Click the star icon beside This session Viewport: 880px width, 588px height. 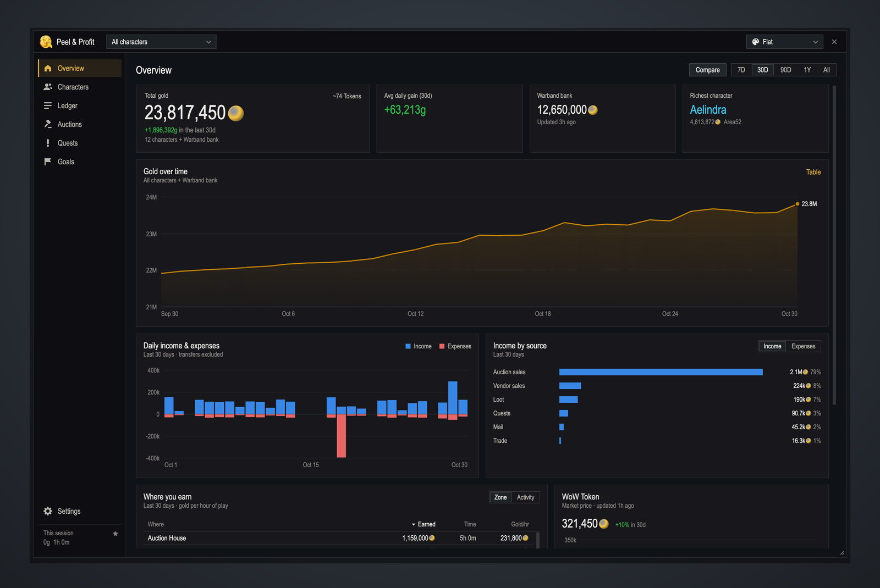pos(116,534)
